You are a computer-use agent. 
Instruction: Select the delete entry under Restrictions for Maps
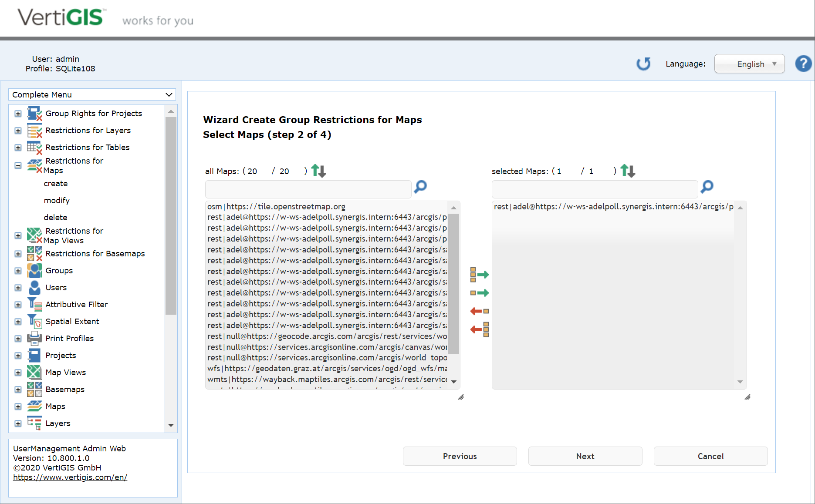(55, 217)
